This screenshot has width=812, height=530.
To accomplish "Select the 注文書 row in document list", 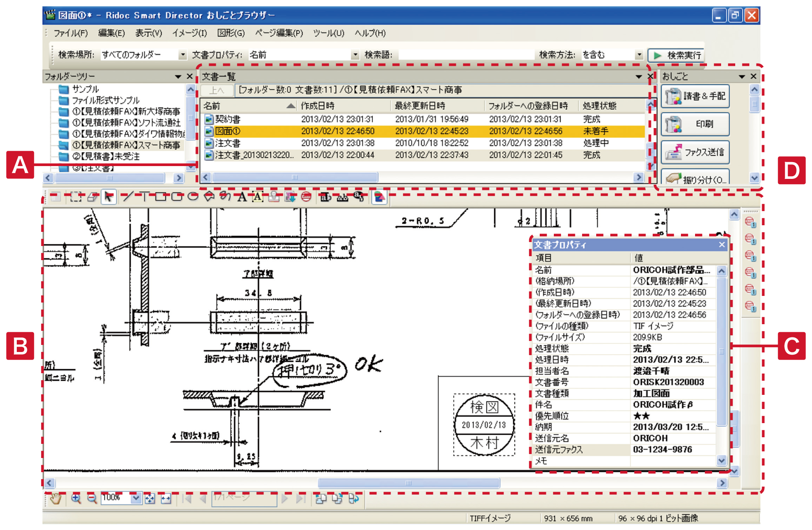I will (x=228, y=143).
